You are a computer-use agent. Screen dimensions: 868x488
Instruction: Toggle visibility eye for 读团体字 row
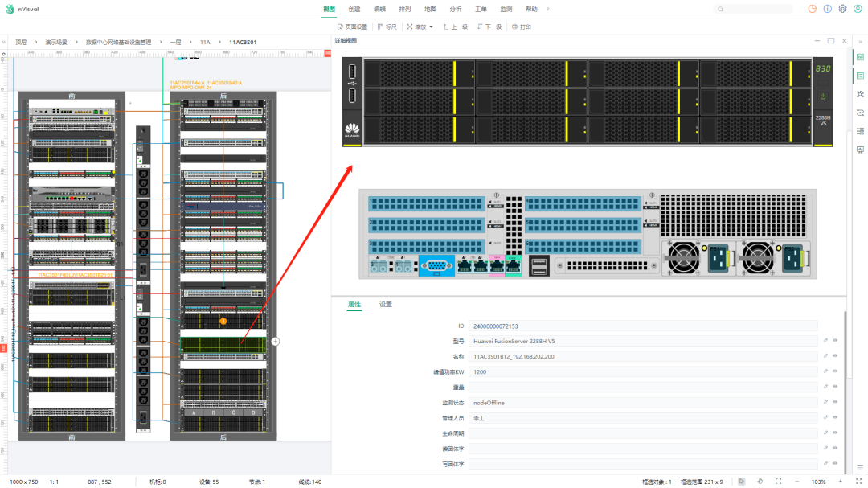(x=835, y=448)
